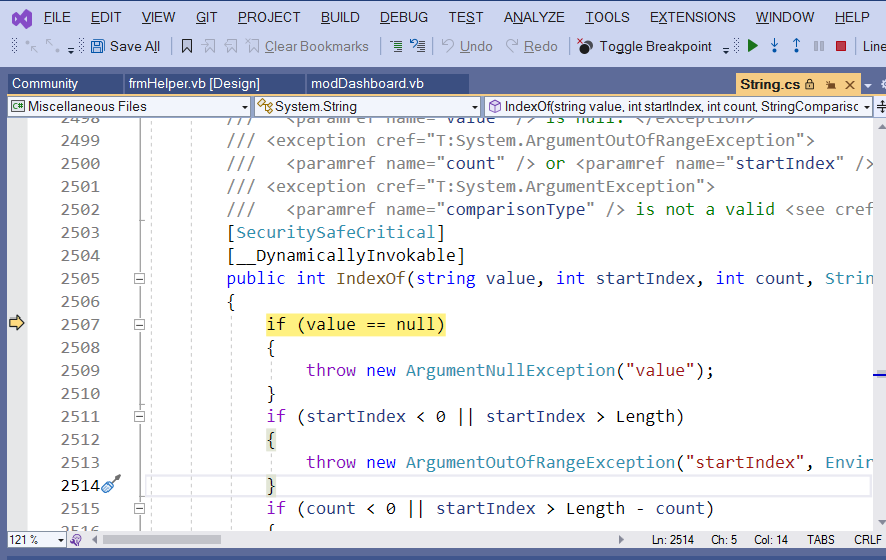Image resolution: width=886 pixels, height=560 pixels.
Task: Click Toggle Breakpoint
Action: (x=645, y=46)
